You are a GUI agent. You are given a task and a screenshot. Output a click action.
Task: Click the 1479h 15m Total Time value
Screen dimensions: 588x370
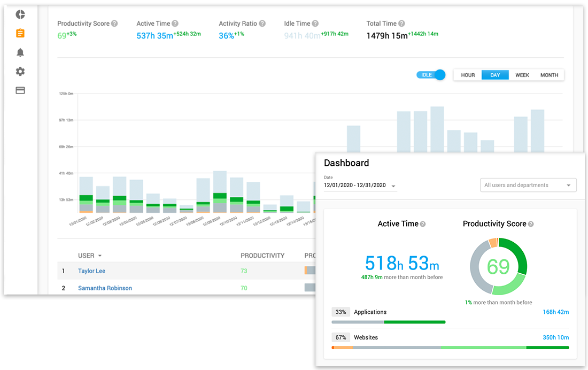(387, 36)
